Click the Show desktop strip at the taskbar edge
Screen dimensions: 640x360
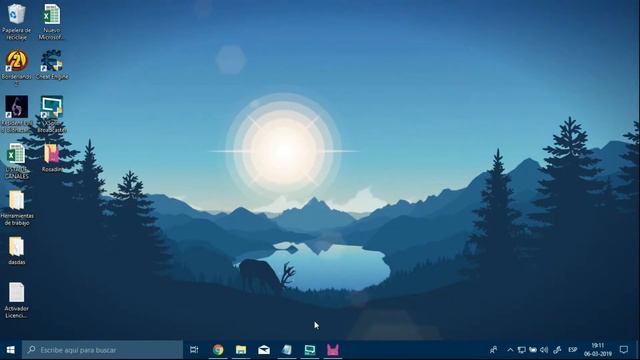638,350
